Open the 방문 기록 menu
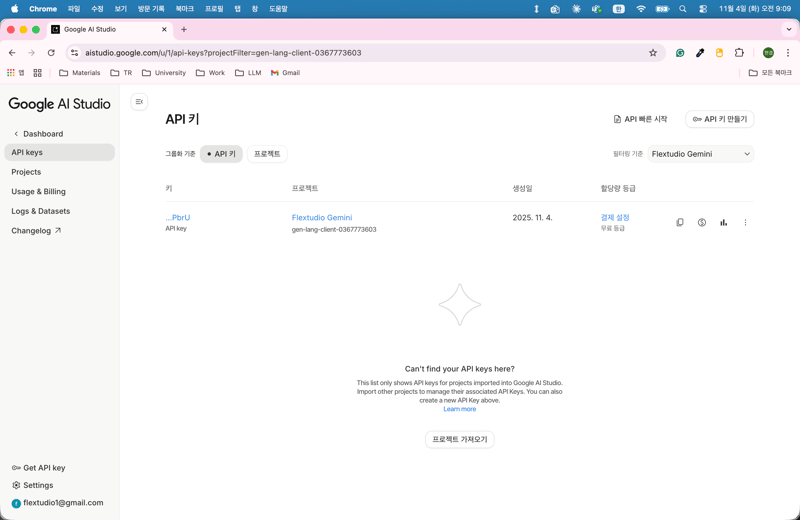This screenshot has height=520, width=800. click(151, 9)
